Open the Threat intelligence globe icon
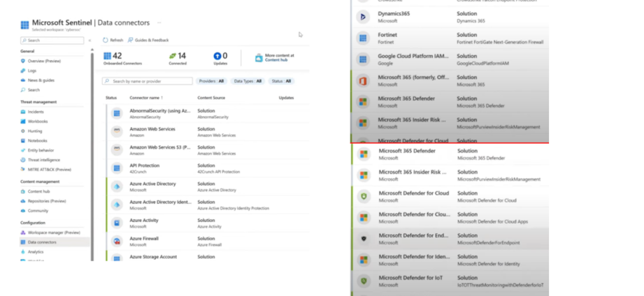This screenshot has height=296, width=644. (23, 160)
